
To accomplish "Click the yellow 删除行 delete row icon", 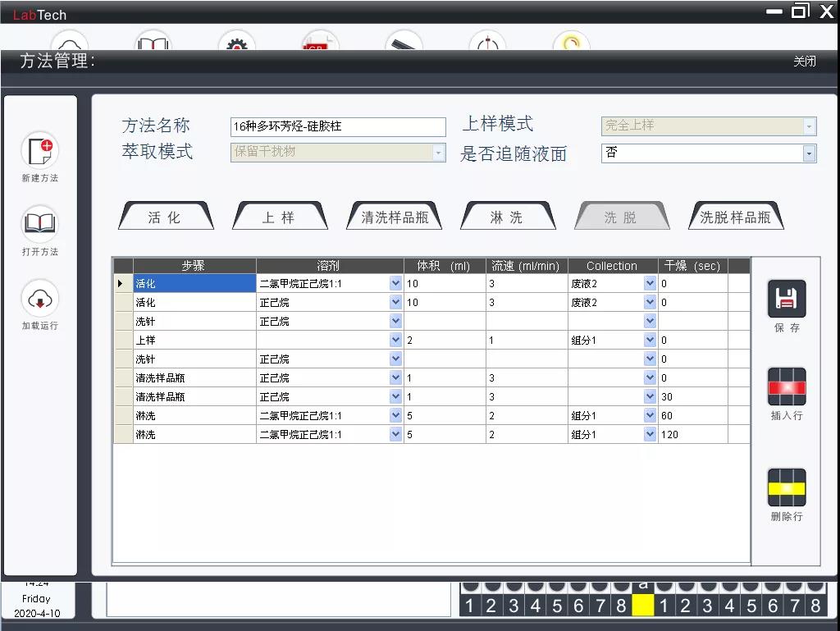I will tap(786, 487).
